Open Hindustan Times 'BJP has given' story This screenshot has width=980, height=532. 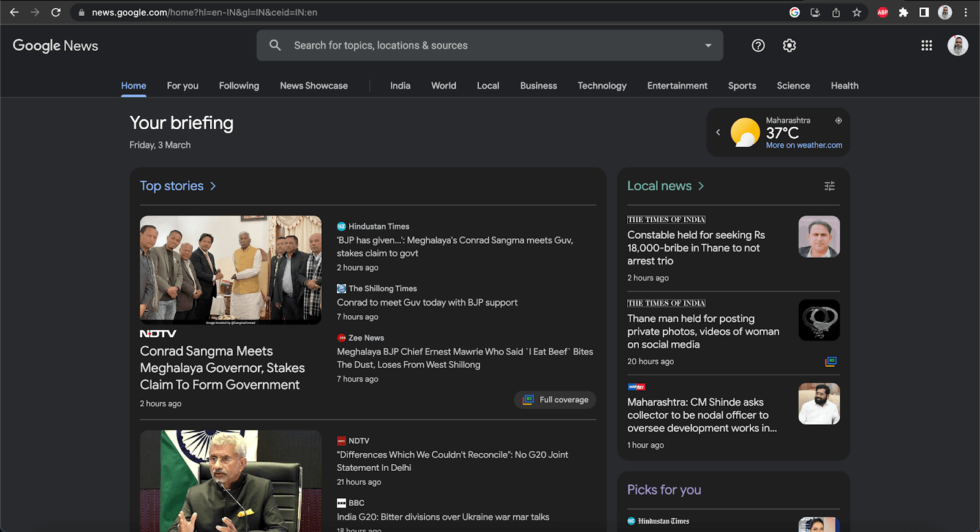click(454, 247)
